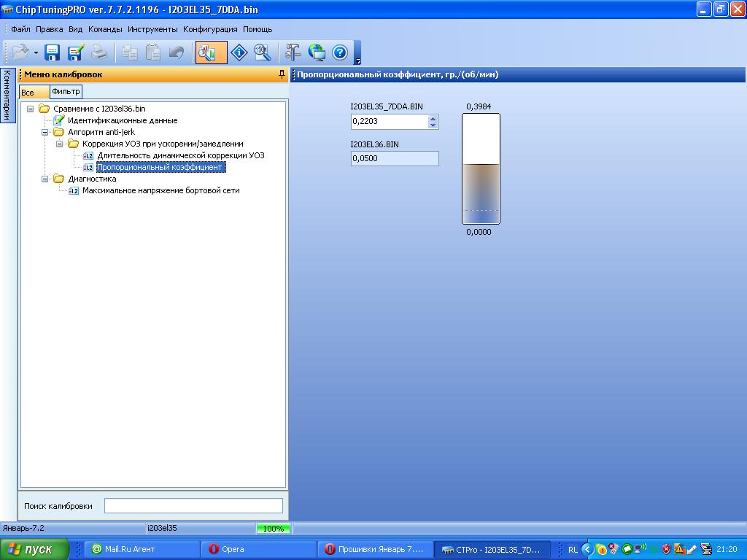The image size is (747, 560).
Task: Click the Алгоритм anti-jerk folder label
Action: pyautogui.click(x=101, y=132)
